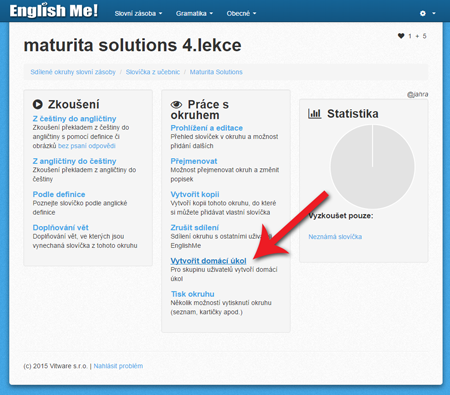This screenshot has width=450, height=395.
Task: Start Z češtiny do angličtiny test
Action: click(74, 119)
